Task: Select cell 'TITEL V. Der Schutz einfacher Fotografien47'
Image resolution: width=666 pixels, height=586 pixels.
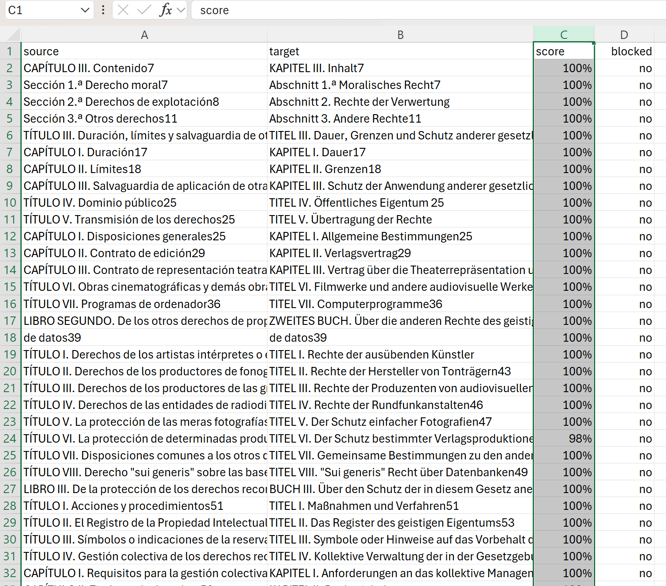Action: (x=400, y=422)
